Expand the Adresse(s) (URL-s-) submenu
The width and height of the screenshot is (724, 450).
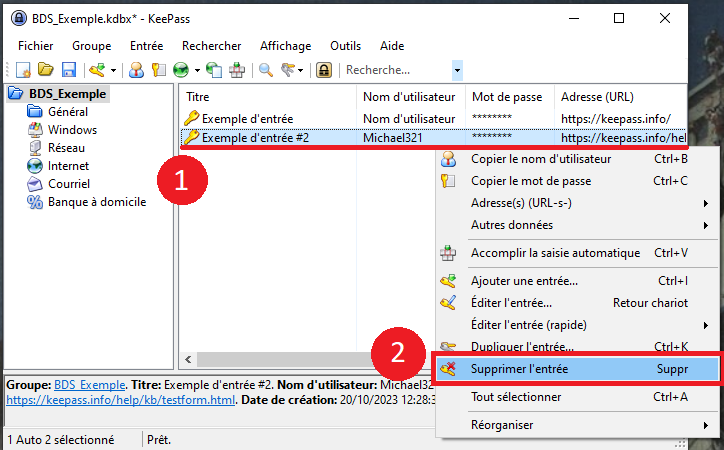[577, 203]
